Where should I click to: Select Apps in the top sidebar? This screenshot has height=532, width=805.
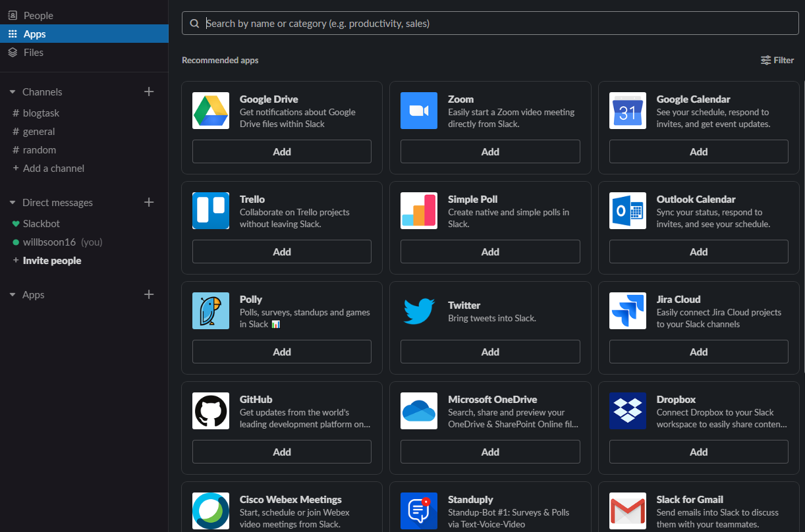[84, 34]
